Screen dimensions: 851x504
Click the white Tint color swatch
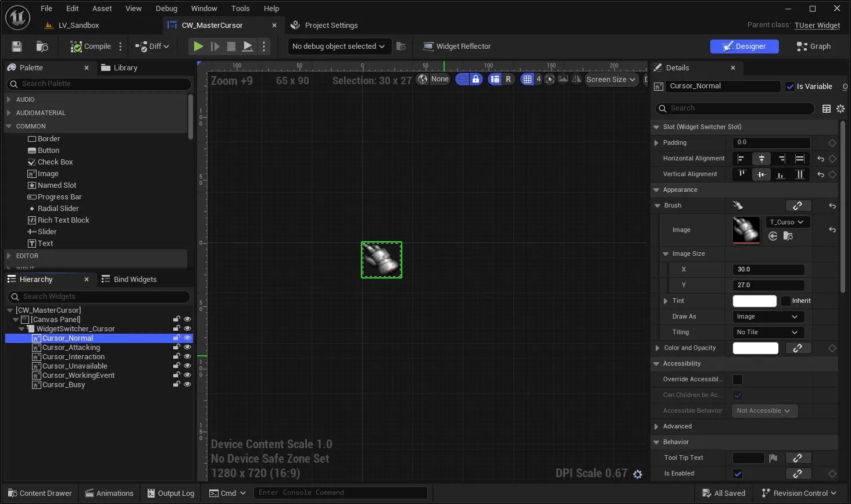pyautogui.click(x=755, y=301)
